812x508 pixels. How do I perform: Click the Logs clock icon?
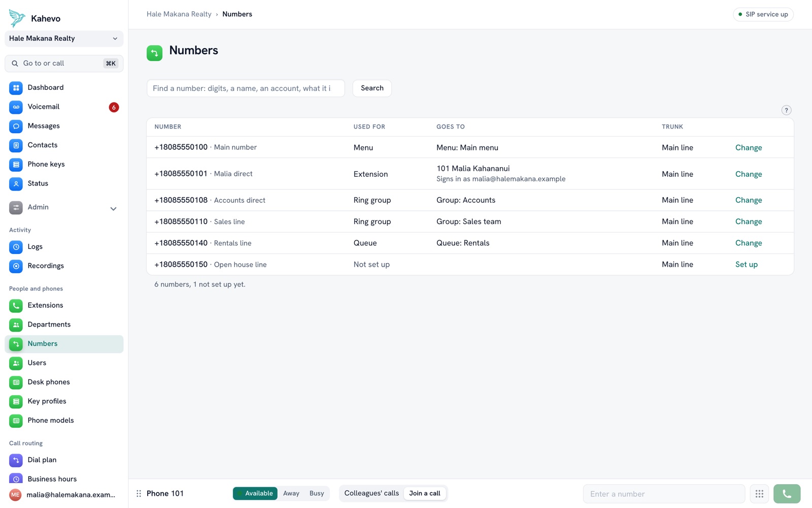click(x=16, y=247)
